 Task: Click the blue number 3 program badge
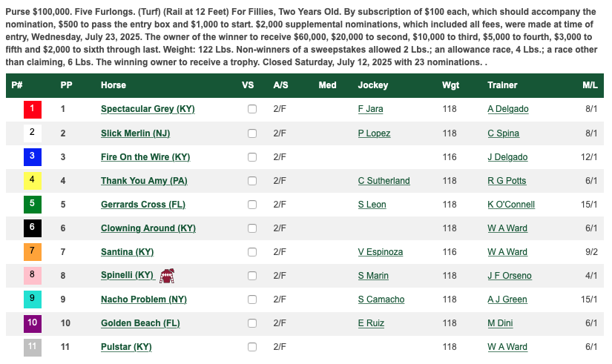pos(33,157)
